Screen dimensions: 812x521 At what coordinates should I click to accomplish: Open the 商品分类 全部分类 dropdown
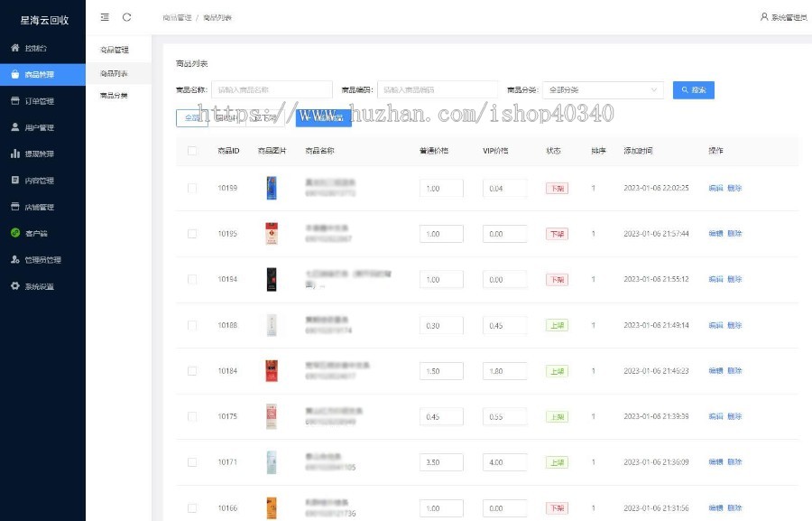(603, 89)
